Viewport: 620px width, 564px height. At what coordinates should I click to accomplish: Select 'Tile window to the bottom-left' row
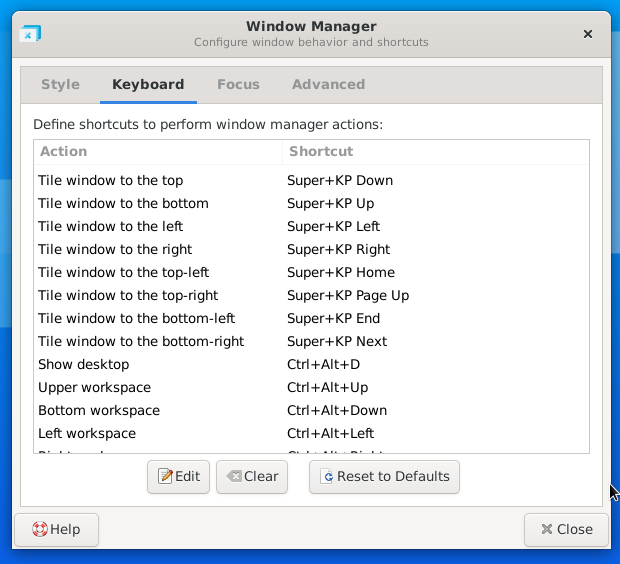coord(312,318)
